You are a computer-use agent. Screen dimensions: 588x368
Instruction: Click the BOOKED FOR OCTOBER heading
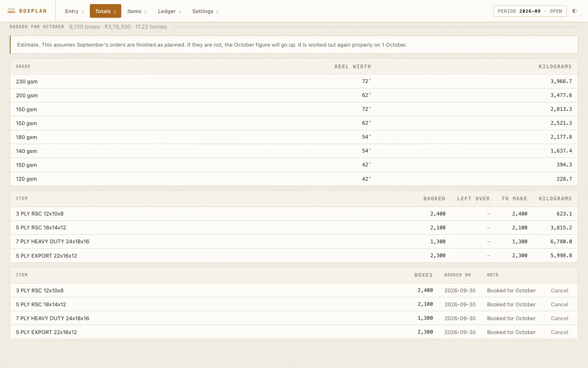coord(37,27)
